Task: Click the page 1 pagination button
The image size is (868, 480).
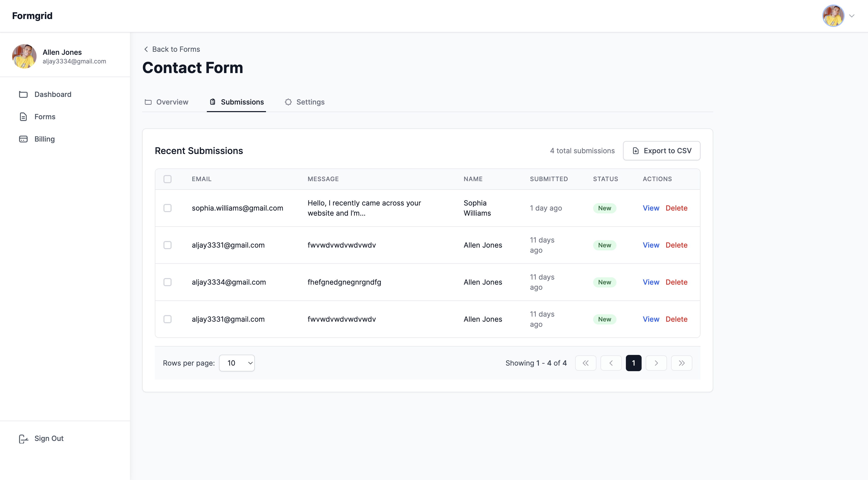Action: pyautogui.click(x=633, y=363)
